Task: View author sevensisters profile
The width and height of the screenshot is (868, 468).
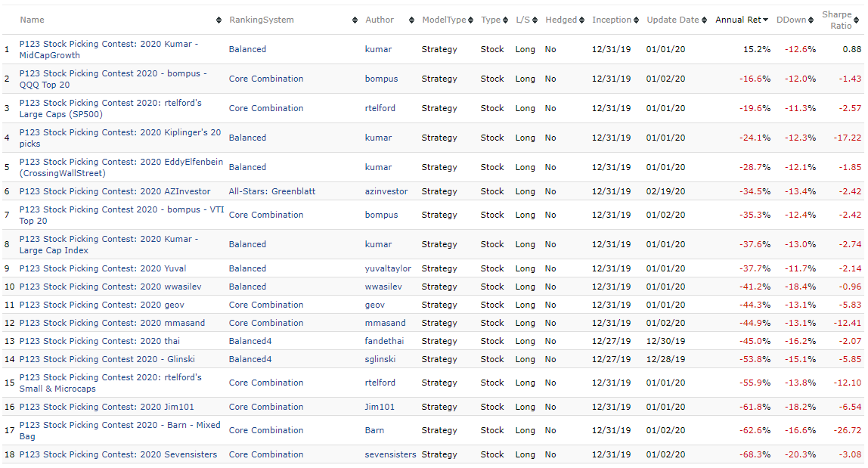Action: point(390,454)
